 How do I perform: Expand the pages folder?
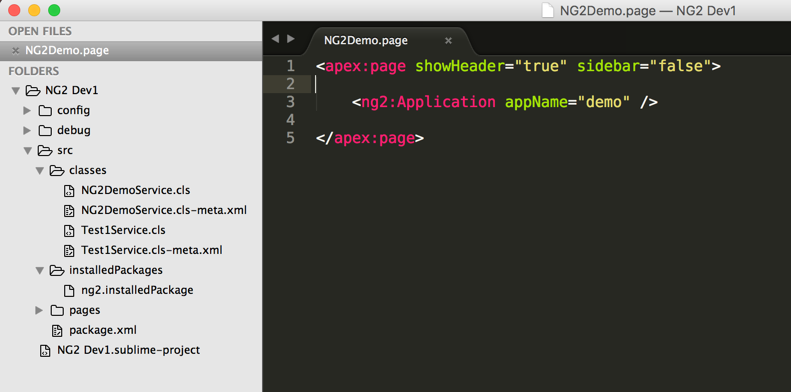(x=39, y=310)
